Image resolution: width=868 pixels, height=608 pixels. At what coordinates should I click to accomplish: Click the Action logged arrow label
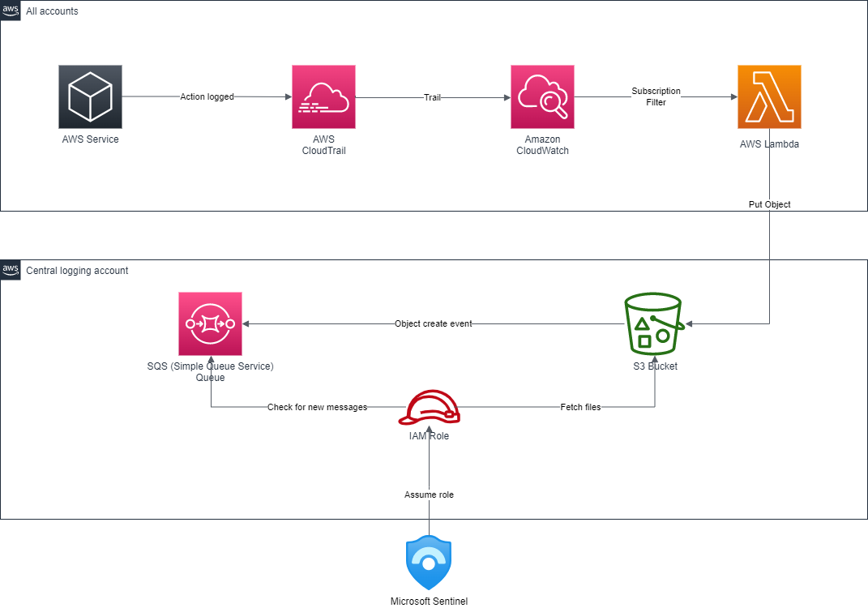pos(207,96)
